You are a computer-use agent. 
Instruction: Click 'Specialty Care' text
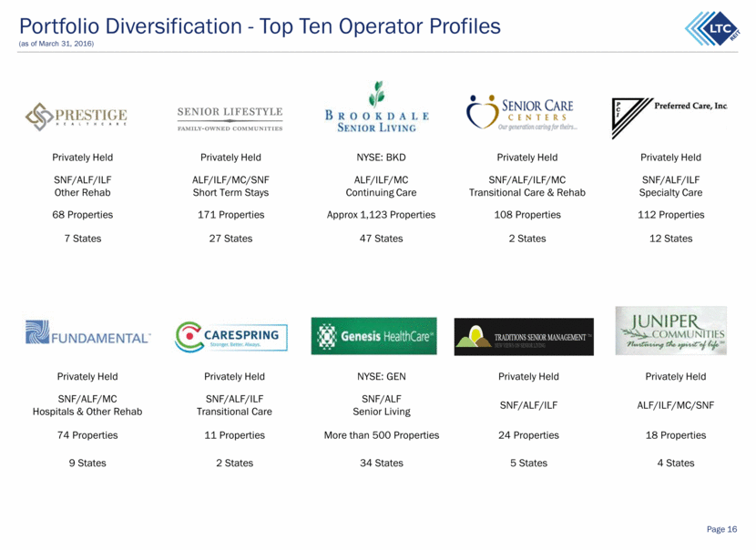click(671, 192)
